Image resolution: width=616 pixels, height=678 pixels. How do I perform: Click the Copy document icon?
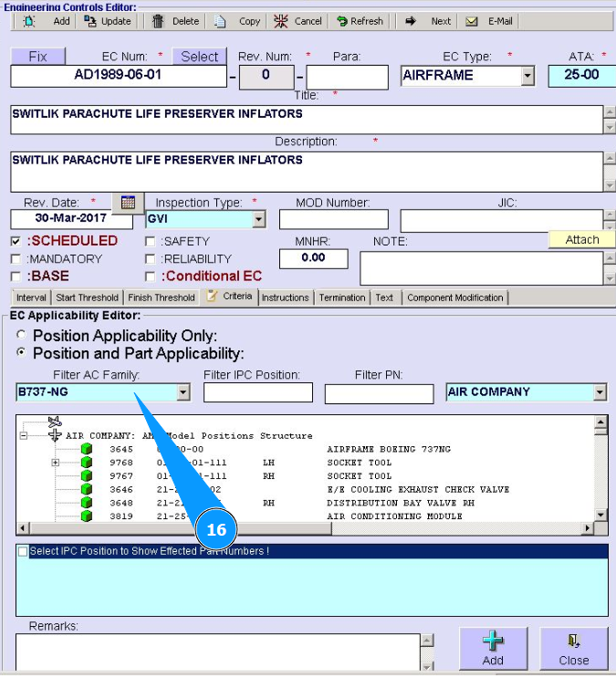[x=220, y=21]
